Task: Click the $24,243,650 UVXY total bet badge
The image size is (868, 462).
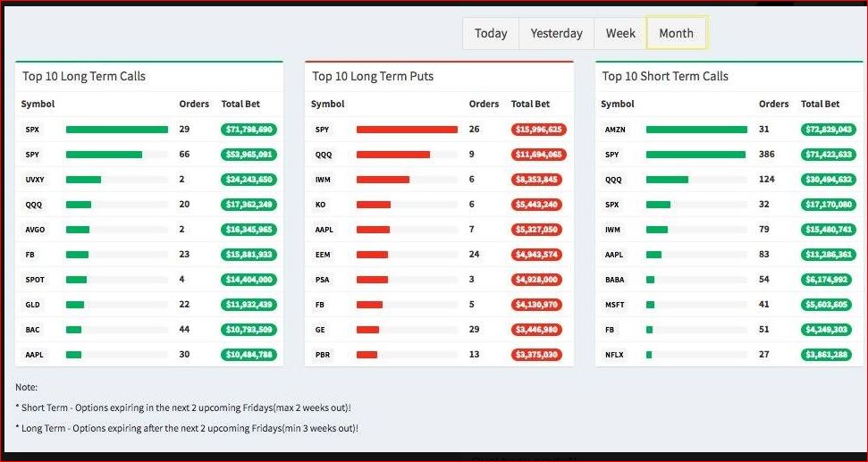Action: pos(249,180)
